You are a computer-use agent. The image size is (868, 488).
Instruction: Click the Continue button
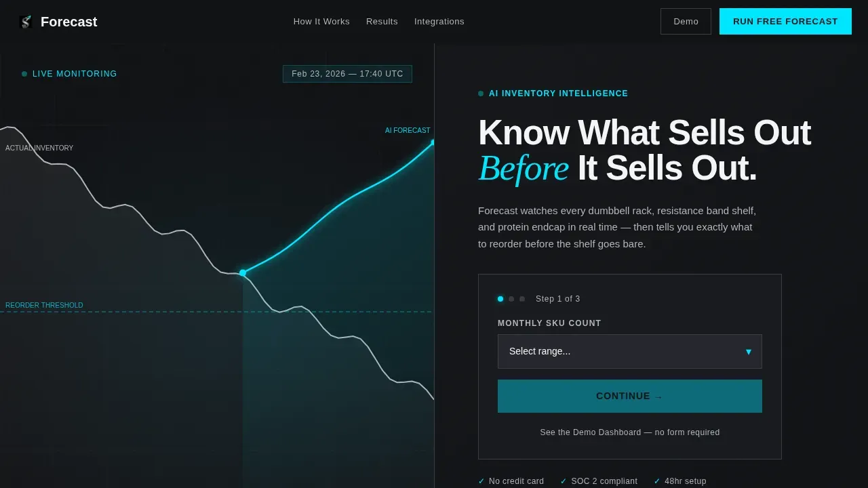click(630, 396)
